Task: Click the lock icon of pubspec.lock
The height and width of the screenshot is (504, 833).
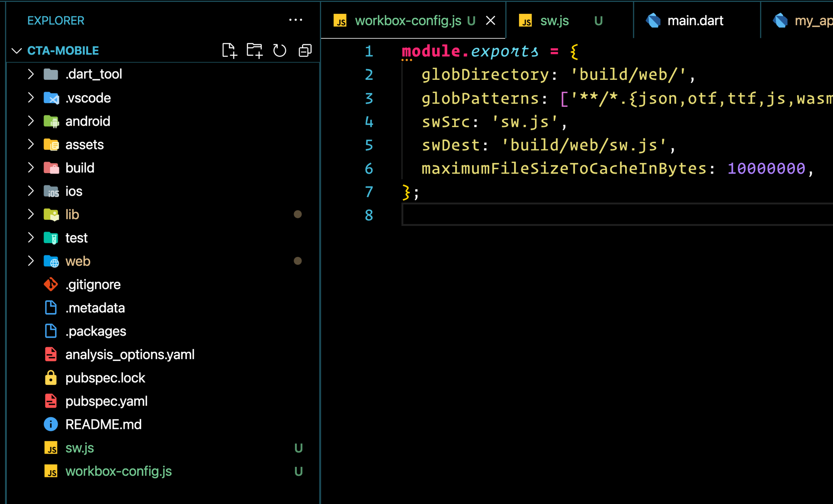Action: (51, 378)
